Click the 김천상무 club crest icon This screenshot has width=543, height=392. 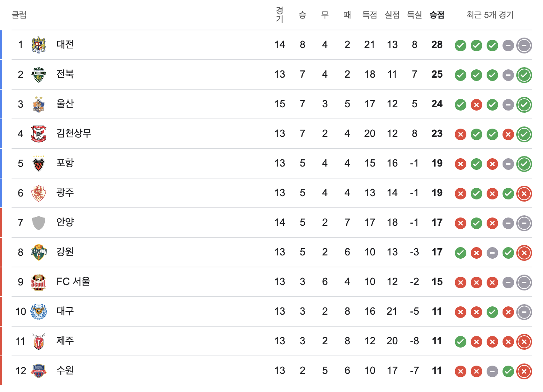coord(39,134)
